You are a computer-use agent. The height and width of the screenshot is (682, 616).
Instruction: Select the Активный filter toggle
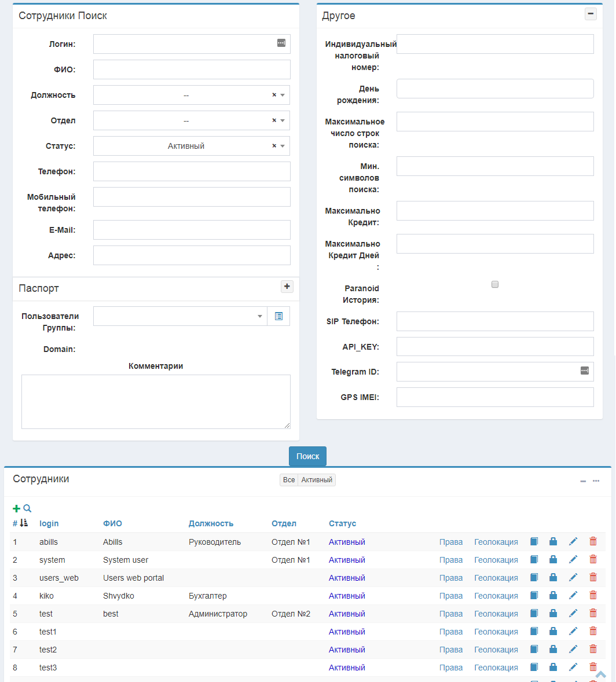(x=317, y=480)
